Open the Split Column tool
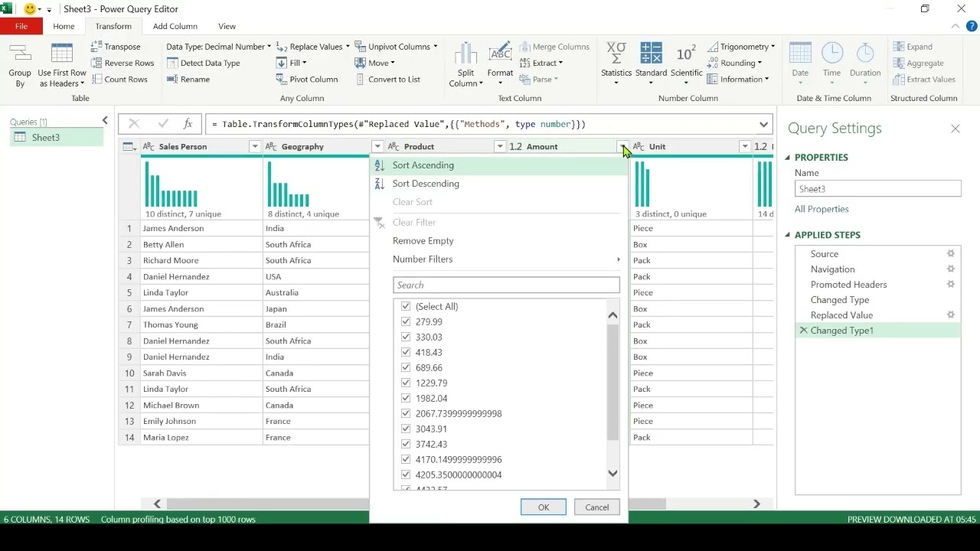980x551 pixels. (x=465, y=66)
